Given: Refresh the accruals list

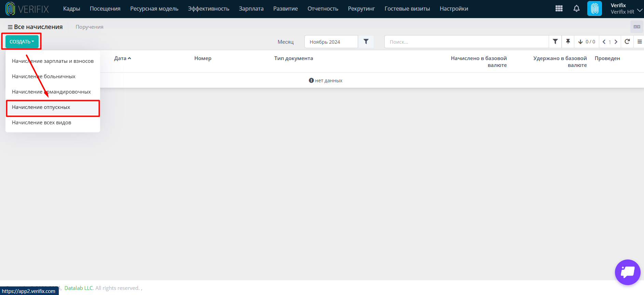Looking at the screenshot, I should point(627,42).
